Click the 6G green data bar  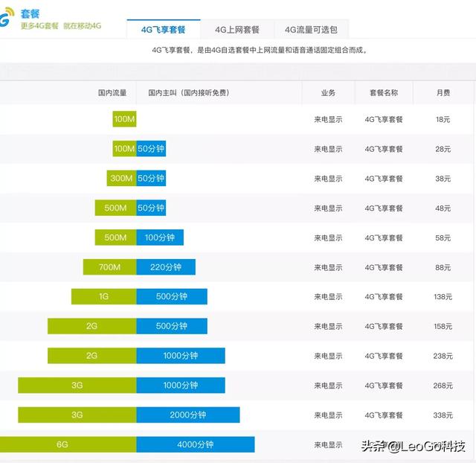point(68,444)
